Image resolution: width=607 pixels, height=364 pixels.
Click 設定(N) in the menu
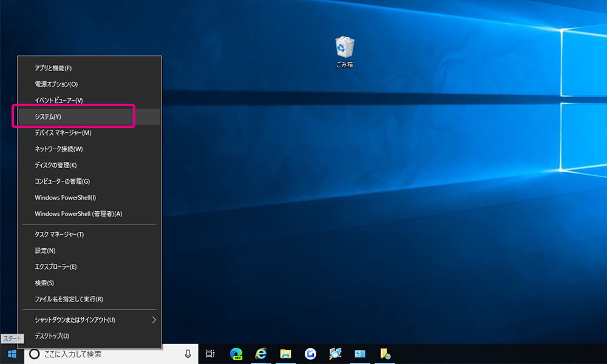[x=45, y=251]
